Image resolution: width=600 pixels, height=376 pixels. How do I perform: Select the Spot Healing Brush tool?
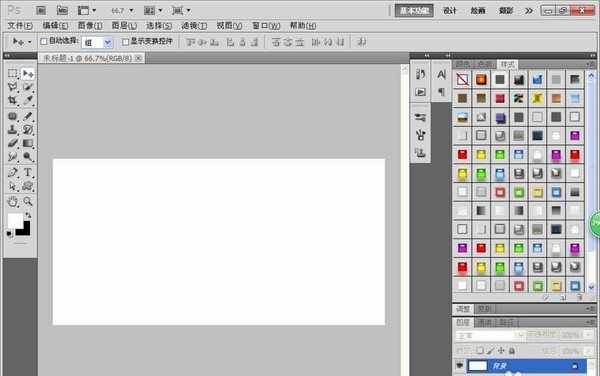point(13,116)
